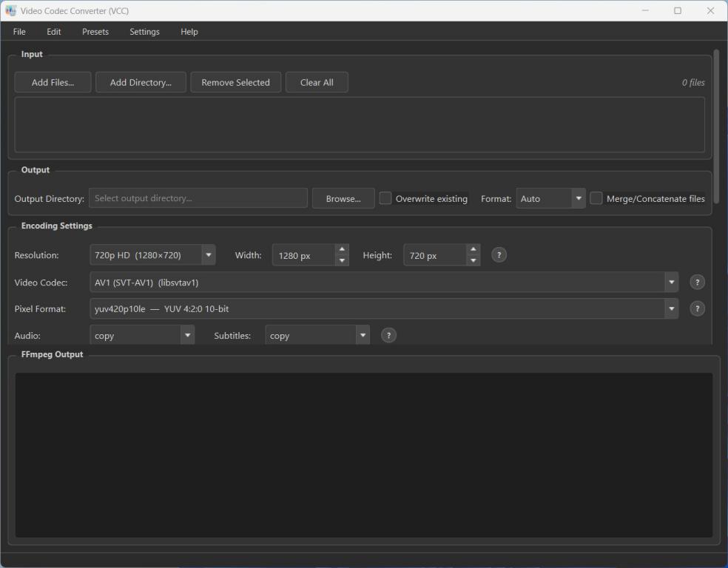Click the Add Files button
The width and height of the screenshot is (728, 568).
(x=53, y=82)
